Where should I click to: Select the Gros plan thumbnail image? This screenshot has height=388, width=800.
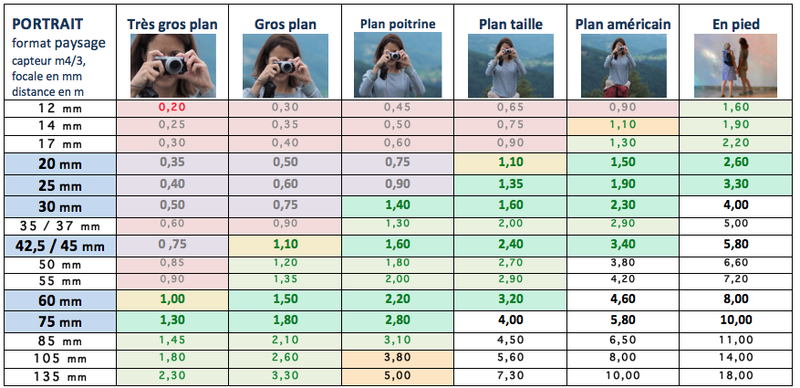(285, 65)
